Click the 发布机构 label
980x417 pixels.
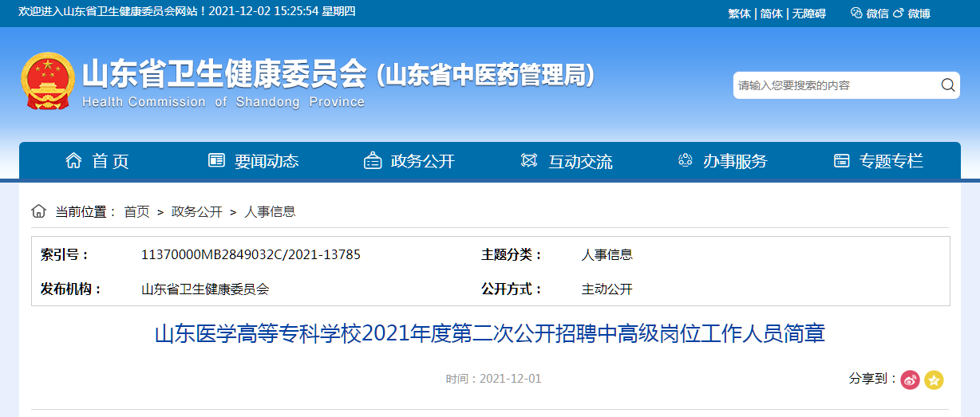71,289
